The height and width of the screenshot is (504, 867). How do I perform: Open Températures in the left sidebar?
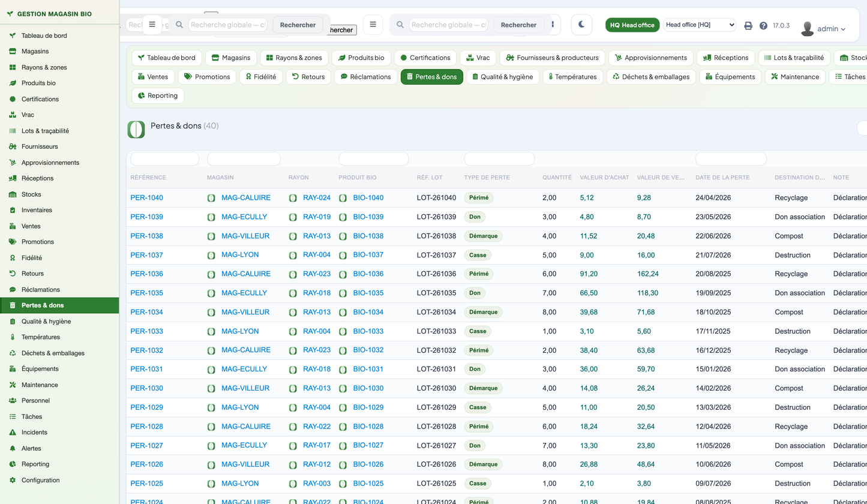pos(60,337)
